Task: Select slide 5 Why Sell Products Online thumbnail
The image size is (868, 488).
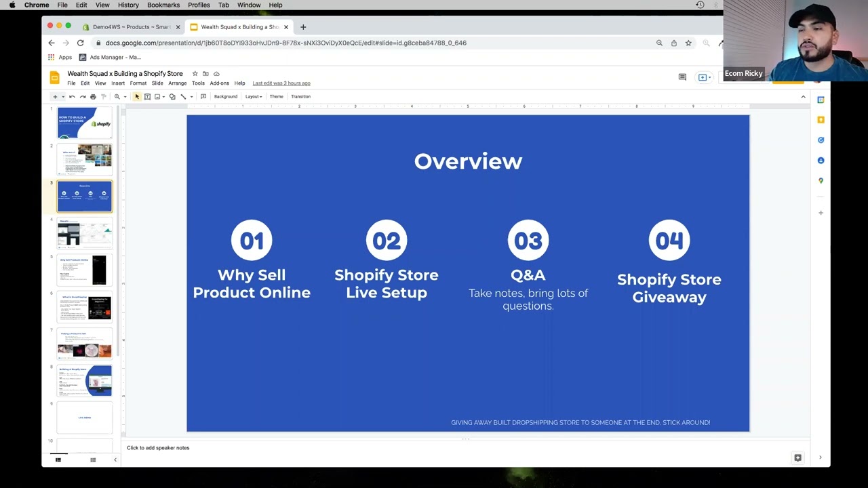Action: pyautogui.click(x=85, y=270)
